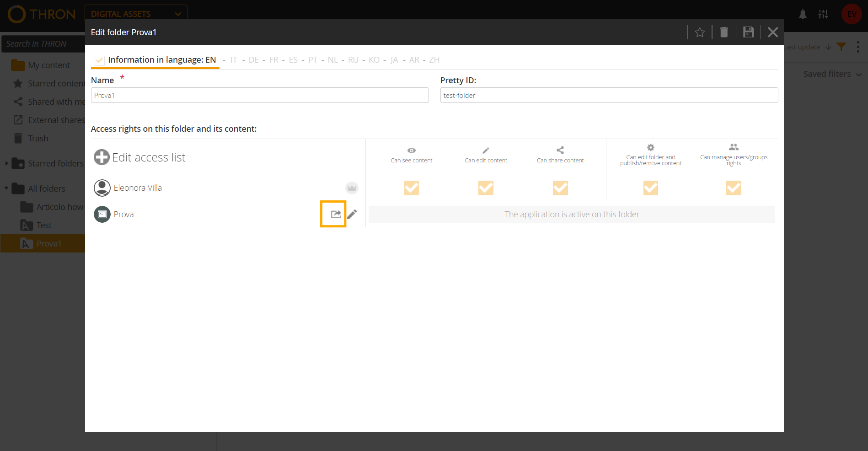Toggle Can manage users/groups rights checkbox
868x451 pixels.
point(734,188)
